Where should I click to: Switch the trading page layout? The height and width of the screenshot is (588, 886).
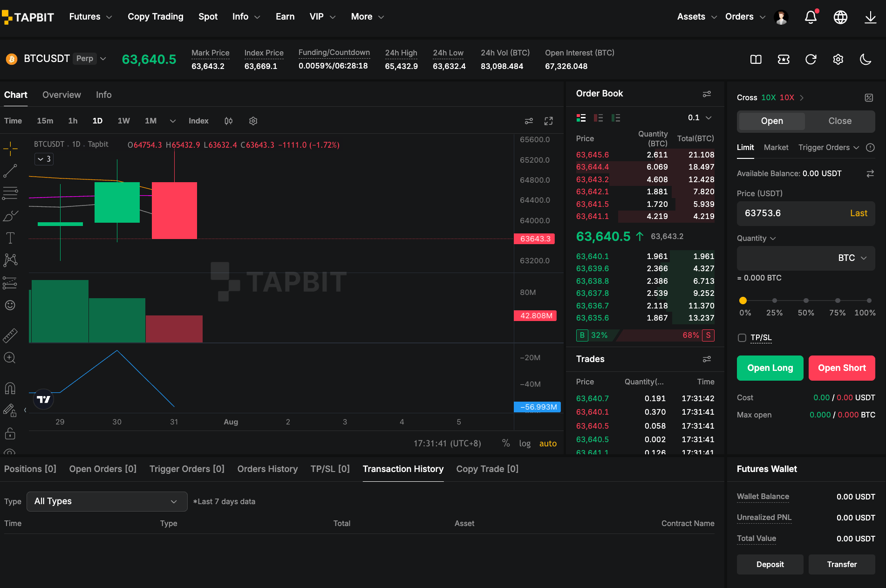tap(756, 59)
